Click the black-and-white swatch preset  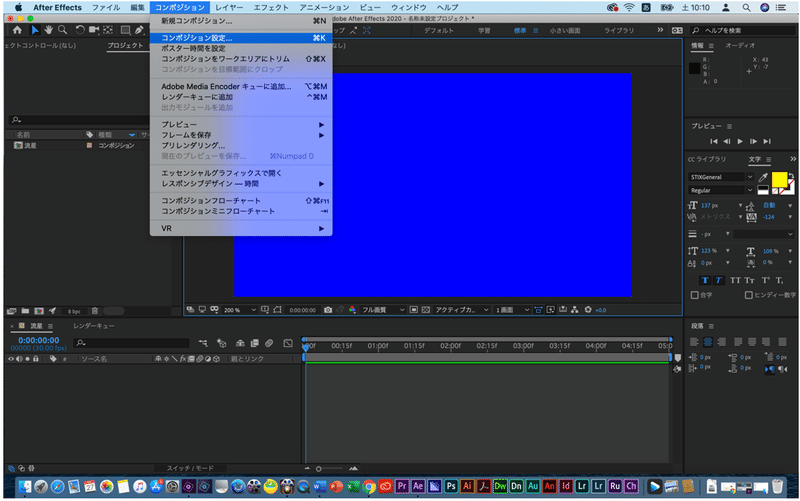[x=763, y=190]
